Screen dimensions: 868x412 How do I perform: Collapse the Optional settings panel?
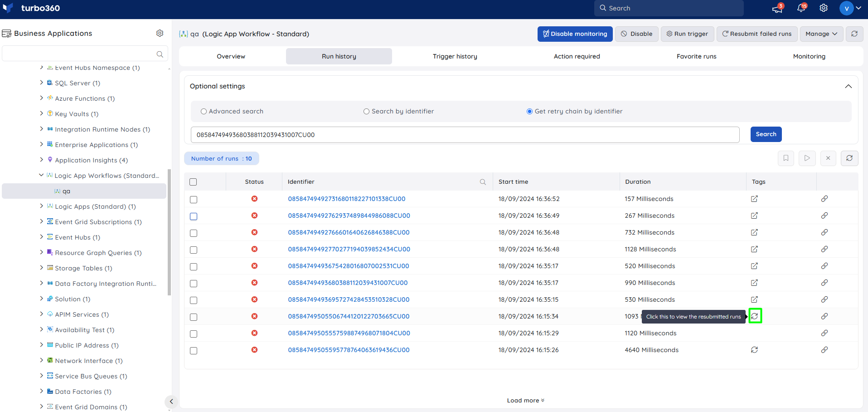coord(849,86)
